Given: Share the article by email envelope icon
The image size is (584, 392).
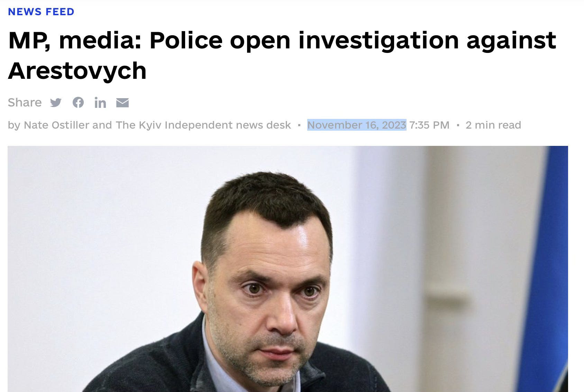Looking at the screenshot, I should click(122, 103).
